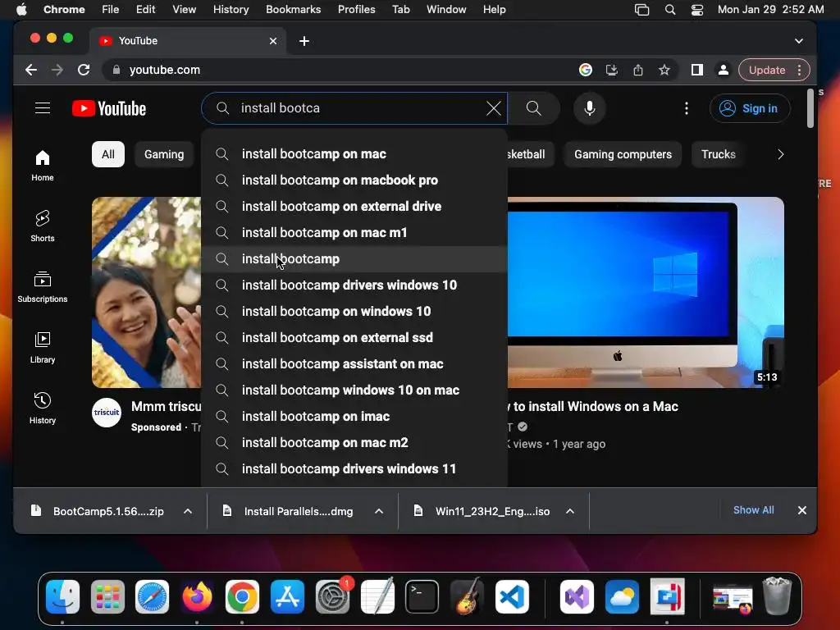Expand BootCamp5.1.56 zip download options
This screenshot has height=630, width=840.
(x=188, y=511)
